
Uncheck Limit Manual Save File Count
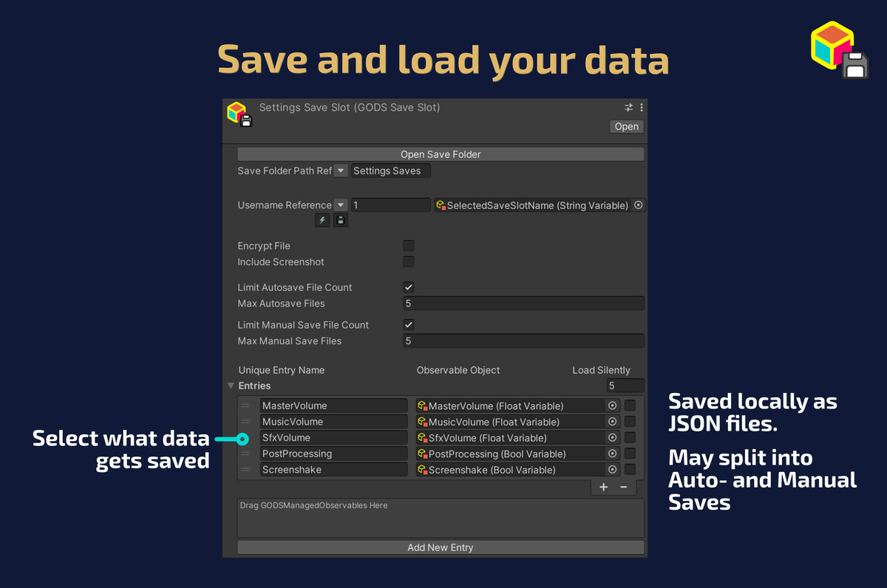point(409,325)
